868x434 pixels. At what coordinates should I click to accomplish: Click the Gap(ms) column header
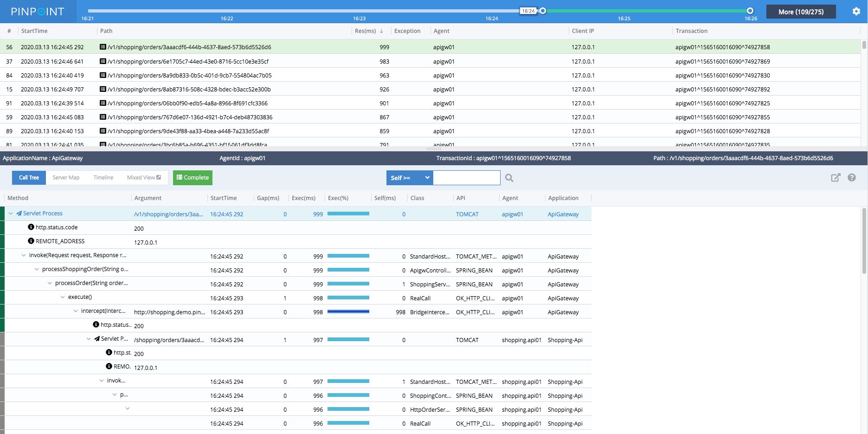click(x=268, y=198)
